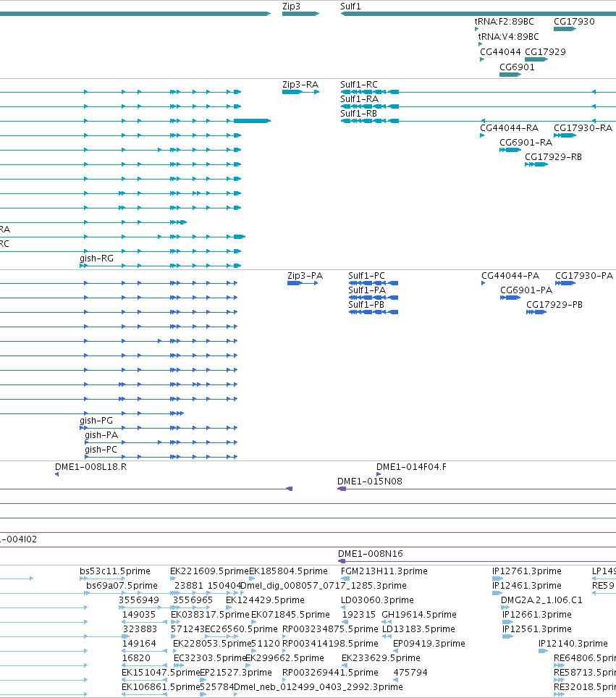Select the tRNA:F2:89BC feature
Image resolution: width=616 pixels, height=698 pixels.
(477, 29)
